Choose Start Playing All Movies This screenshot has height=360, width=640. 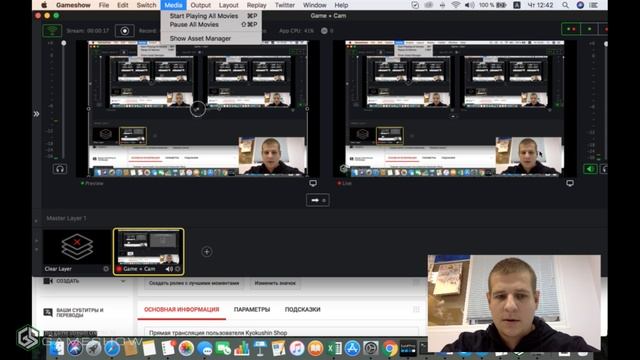coord(211,16)
